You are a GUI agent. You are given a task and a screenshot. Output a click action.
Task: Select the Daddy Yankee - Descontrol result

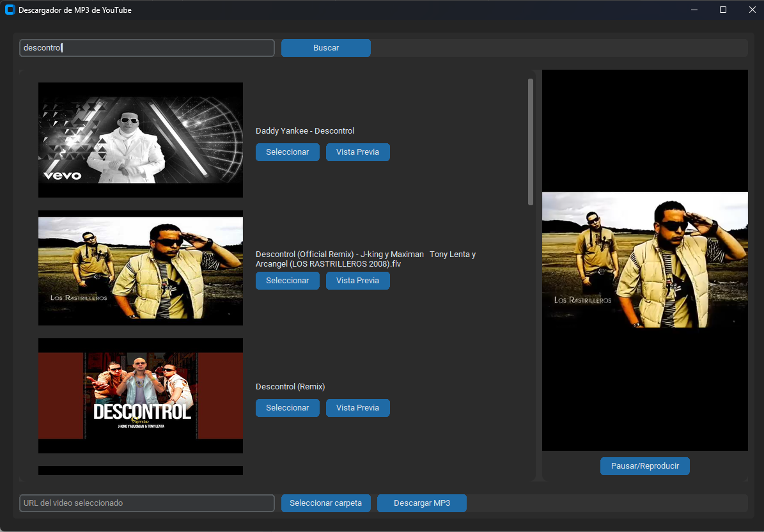click(288, 152)
